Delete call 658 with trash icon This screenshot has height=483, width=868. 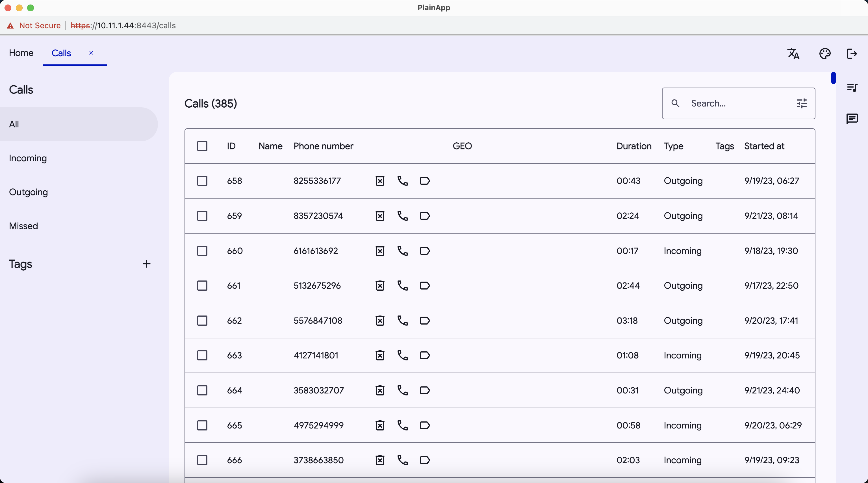tap(380, 181)
